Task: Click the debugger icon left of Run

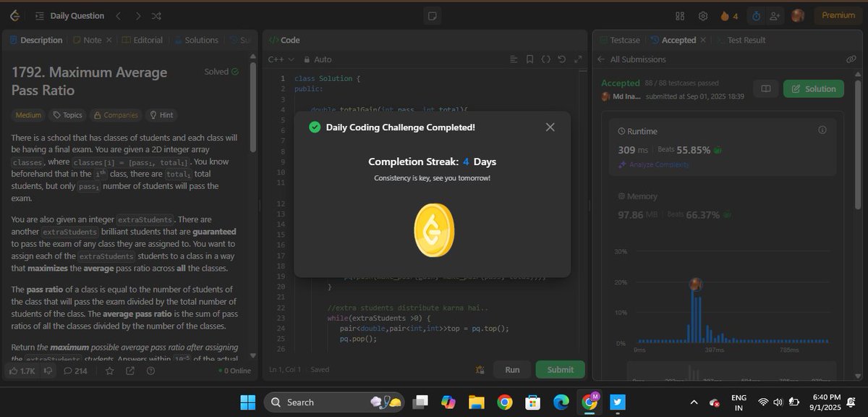Action: (479, 369)
